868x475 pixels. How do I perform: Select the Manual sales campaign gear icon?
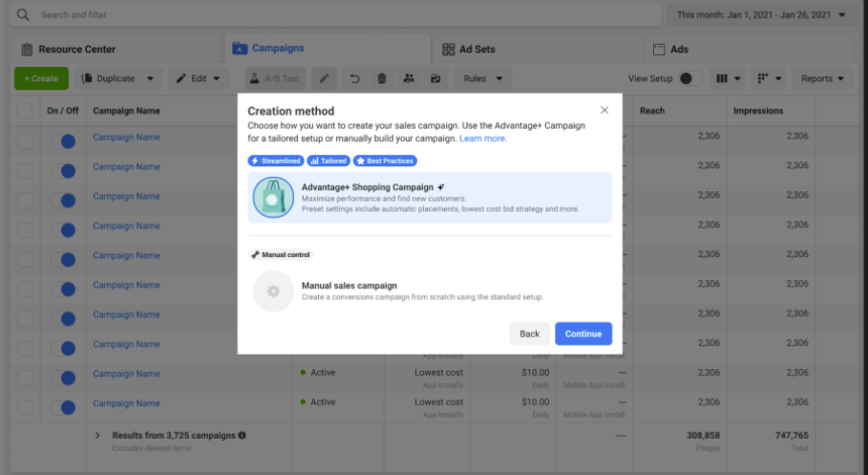click(x=273, y=291)
